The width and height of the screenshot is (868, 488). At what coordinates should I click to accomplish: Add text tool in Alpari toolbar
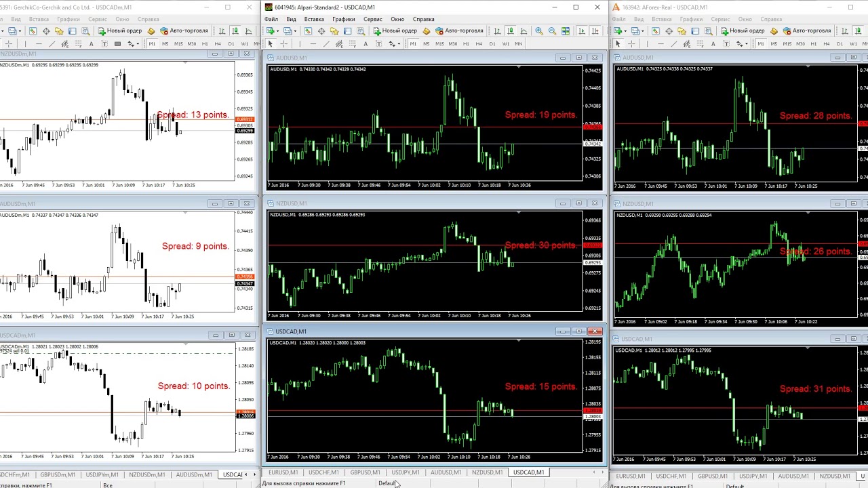pyautogui.click(x=366, y=43)
